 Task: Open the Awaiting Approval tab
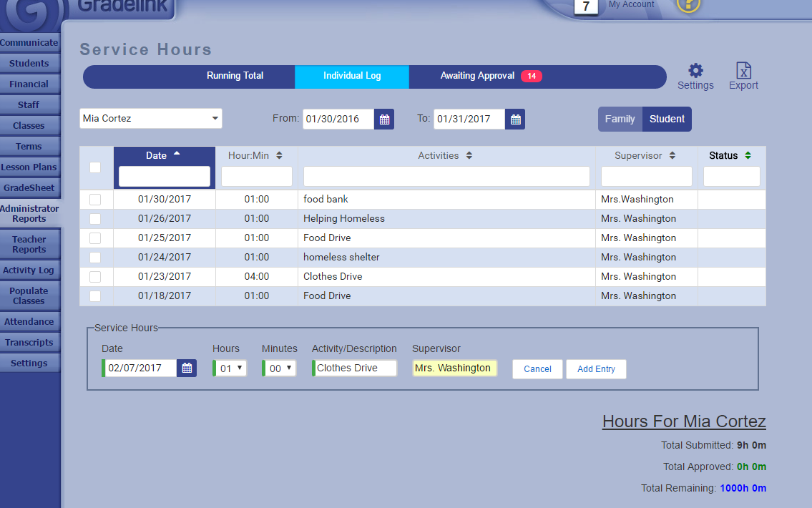(x=478, y=76)
